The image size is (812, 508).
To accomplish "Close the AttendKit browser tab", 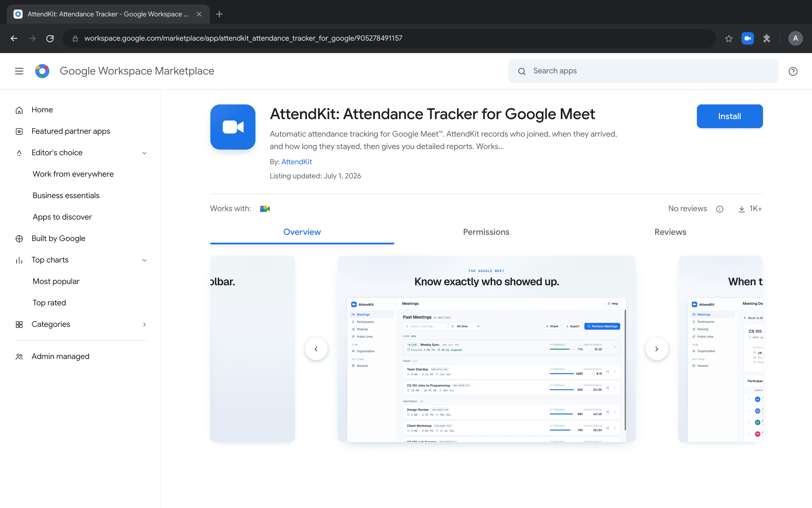I will coord(199,14).
